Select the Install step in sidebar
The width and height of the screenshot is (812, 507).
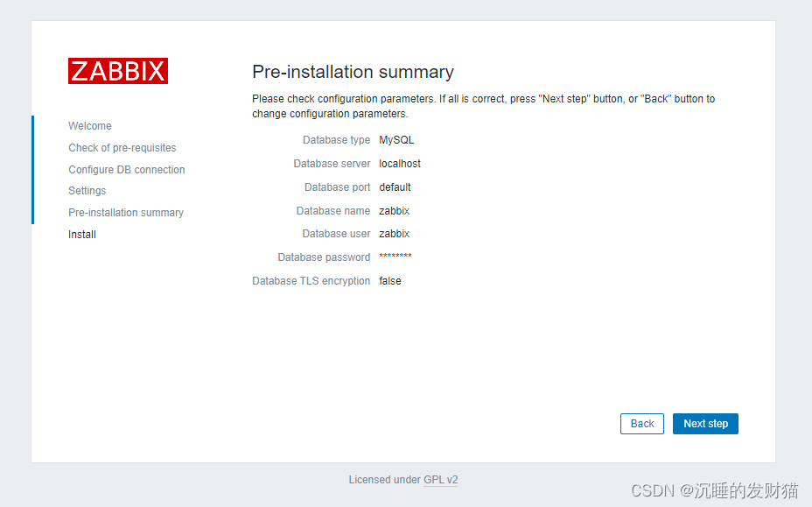click(82, 235)
